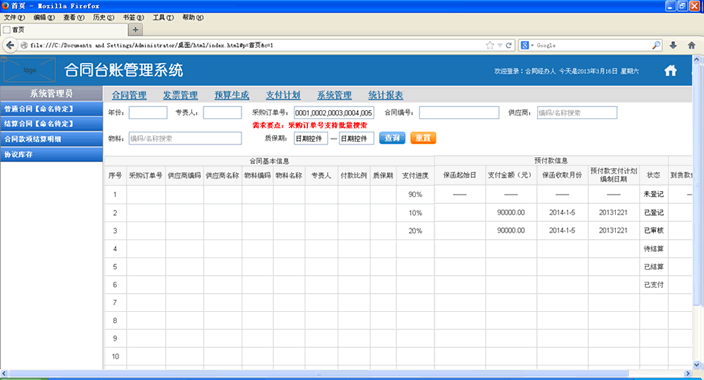Click the 采购订单号 input field
Screen dimensions: 704x380
click(x=334, y=113)
